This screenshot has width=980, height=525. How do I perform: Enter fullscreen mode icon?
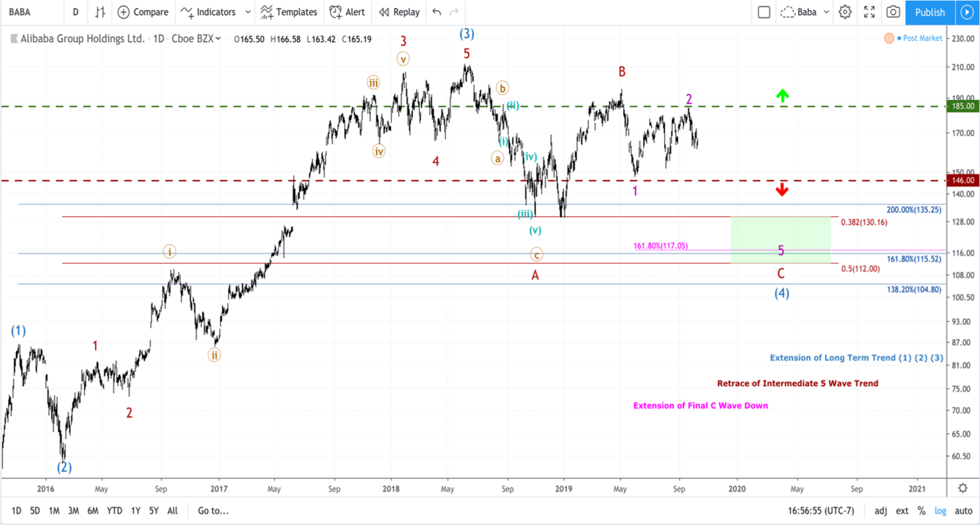(x=869, y=12)
